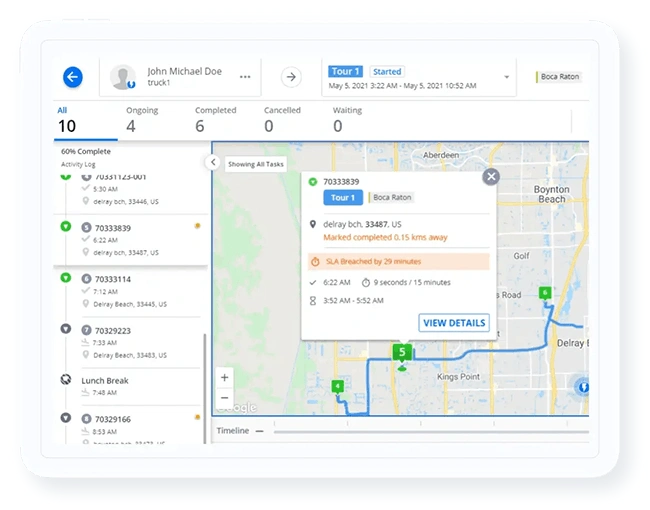Switch to the Completed tab
Screen dimensions: 650x510
coord(216,120)
